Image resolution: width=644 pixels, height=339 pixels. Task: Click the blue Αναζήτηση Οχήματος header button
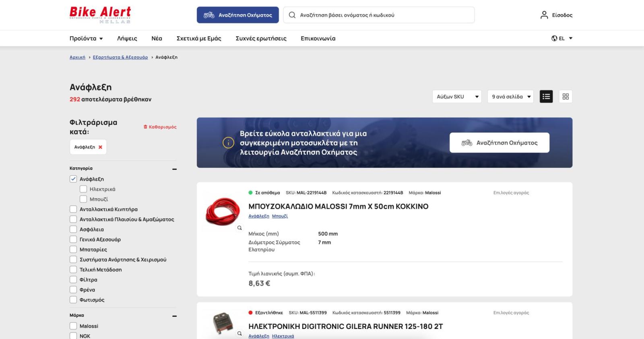pyautogui.click(x=238, y=15)
